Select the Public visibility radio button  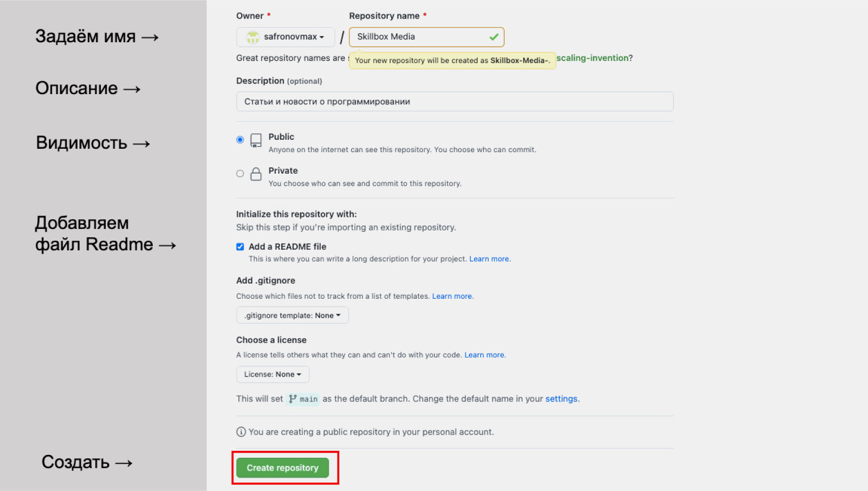click(x=240, y=140)
